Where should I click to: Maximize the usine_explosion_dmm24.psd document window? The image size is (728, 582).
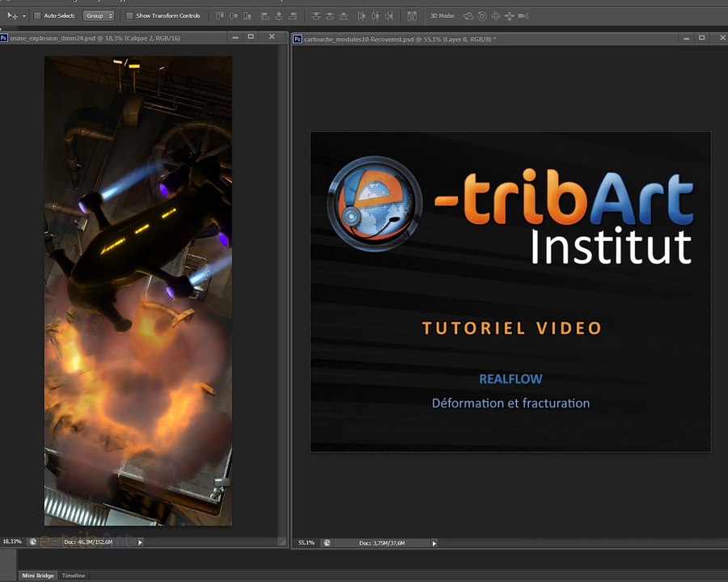coord(251,36)
